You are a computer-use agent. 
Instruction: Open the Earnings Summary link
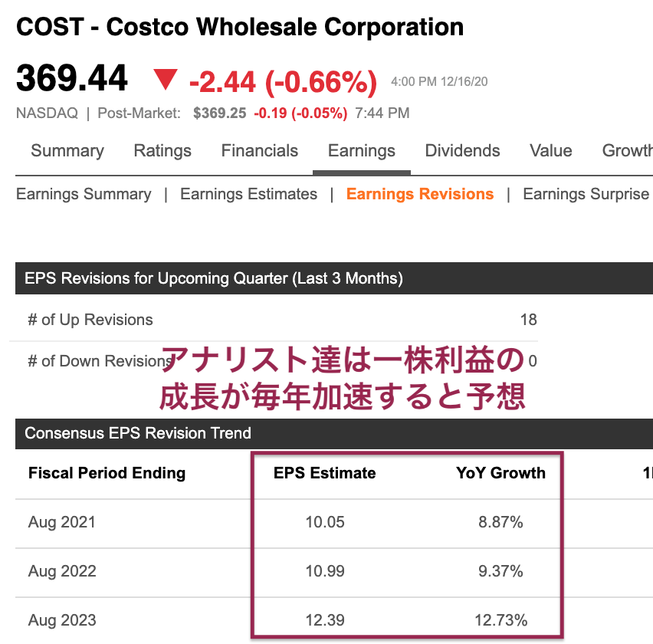(x=84, y=194)
